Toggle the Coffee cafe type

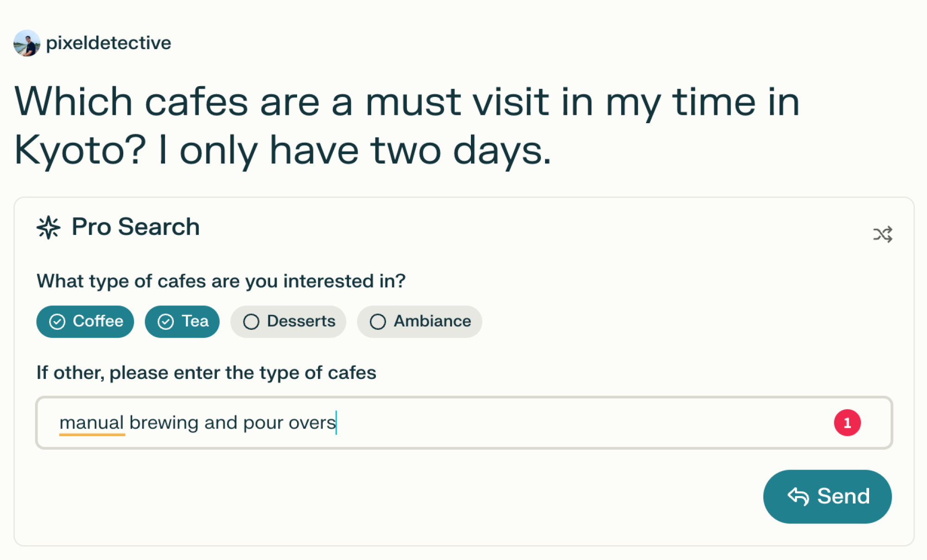(x=85, y=321)
